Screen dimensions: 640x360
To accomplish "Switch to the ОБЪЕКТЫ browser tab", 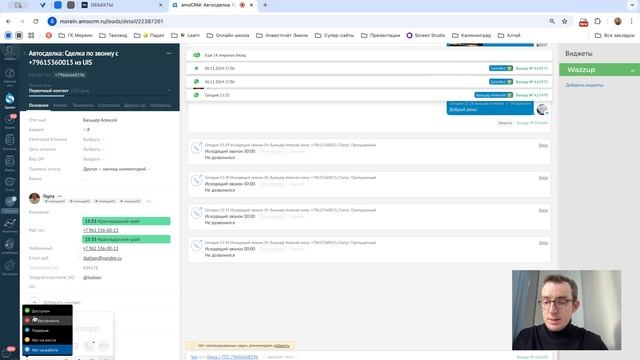I will (x=122, y=5).
